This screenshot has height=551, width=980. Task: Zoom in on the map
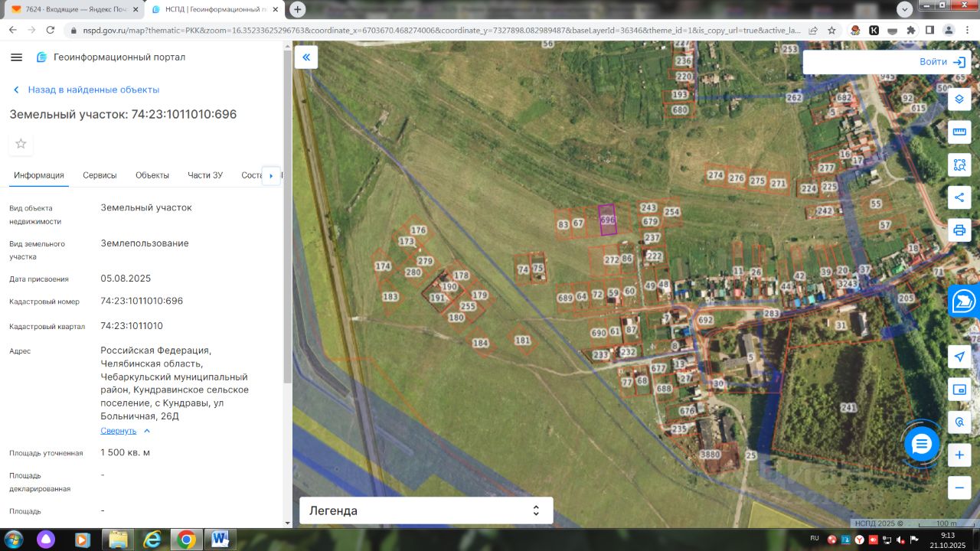(x=959, y=455)
